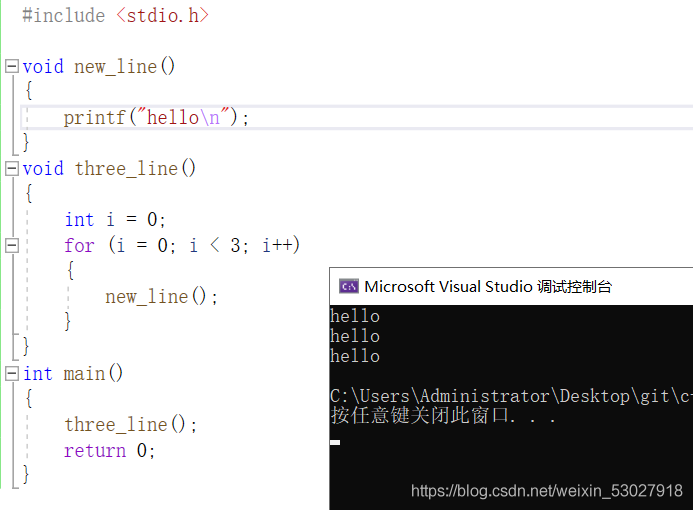Click the blinking cursor in the console
Screen dimensions: 693x510
tap(335, 442)
